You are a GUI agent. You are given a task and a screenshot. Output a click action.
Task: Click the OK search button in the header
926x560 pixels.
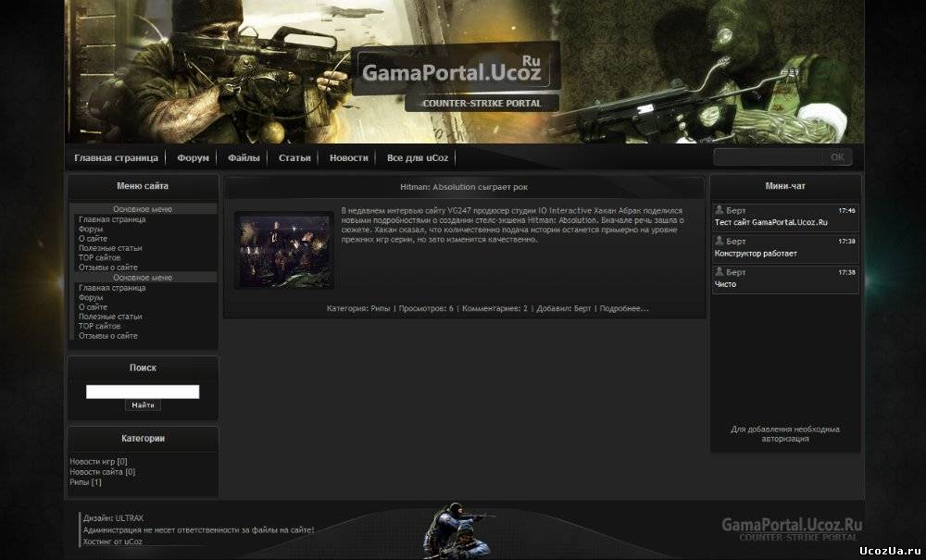pos(837,157)
